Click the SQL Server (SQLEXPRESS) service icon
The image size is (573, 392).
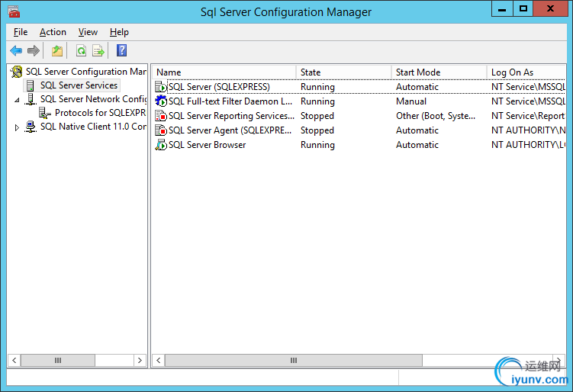[161, 87]
